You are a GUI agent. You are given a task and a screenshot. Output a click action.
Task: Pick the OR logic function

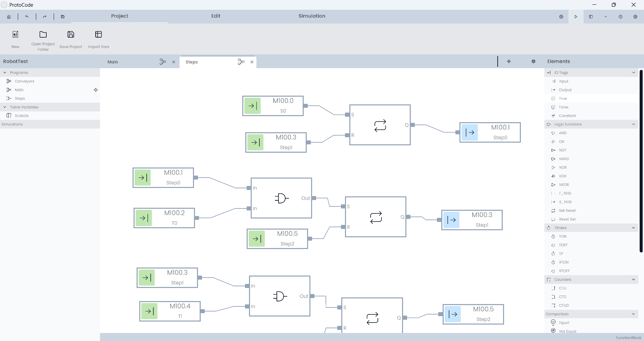click(591, 142)
